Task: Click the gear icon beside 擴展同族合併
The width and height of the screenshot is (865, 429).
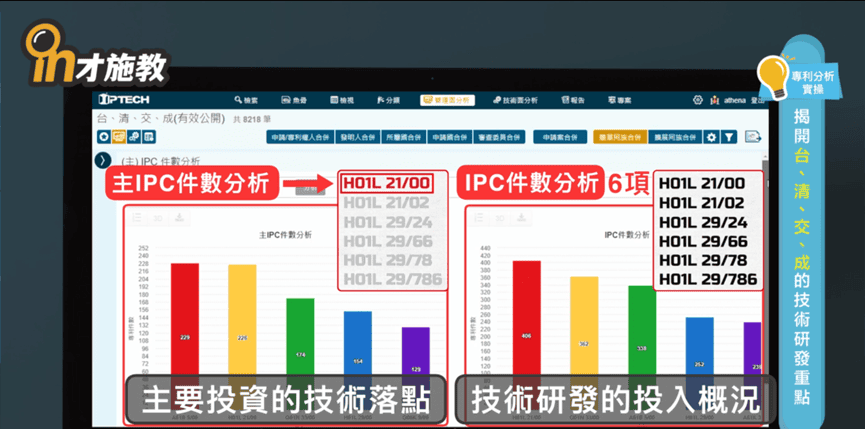Action: point(712,137)
